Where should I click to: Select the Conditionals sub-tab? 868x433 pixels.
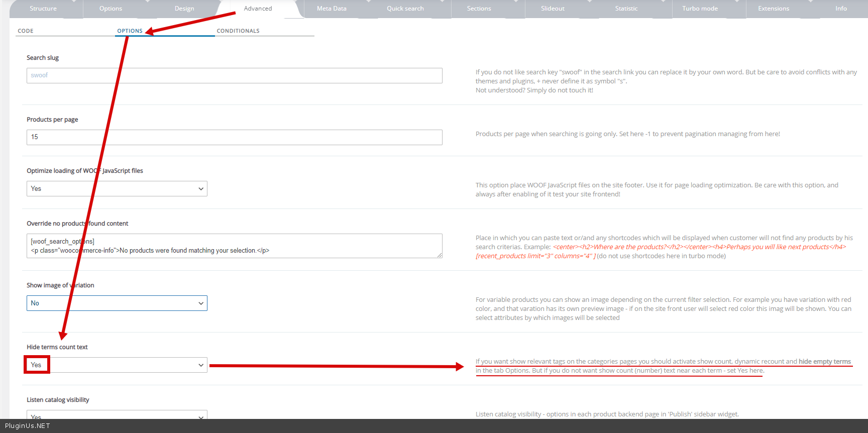pyautogui.click(x=238, y=31)
